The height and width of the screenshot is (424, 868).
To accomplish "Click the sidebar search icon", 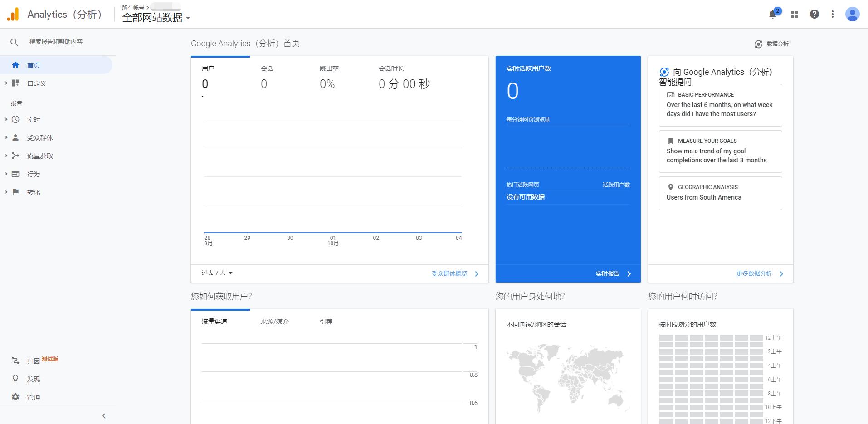I will click(x=14, y=41).
